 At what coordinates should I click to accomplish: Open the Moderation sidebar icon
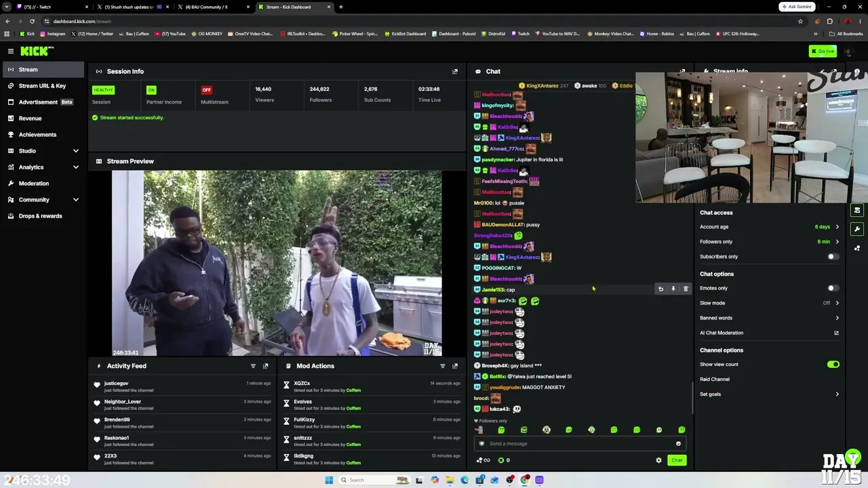pyautogui.click(x=11, y=183)
